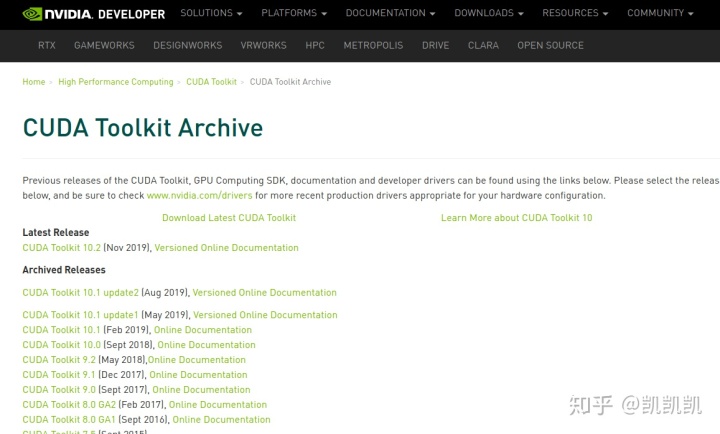Open the CUDA Toolkit 8.0 GA1 link
720x434 pixels.
(x=69, y=420)
